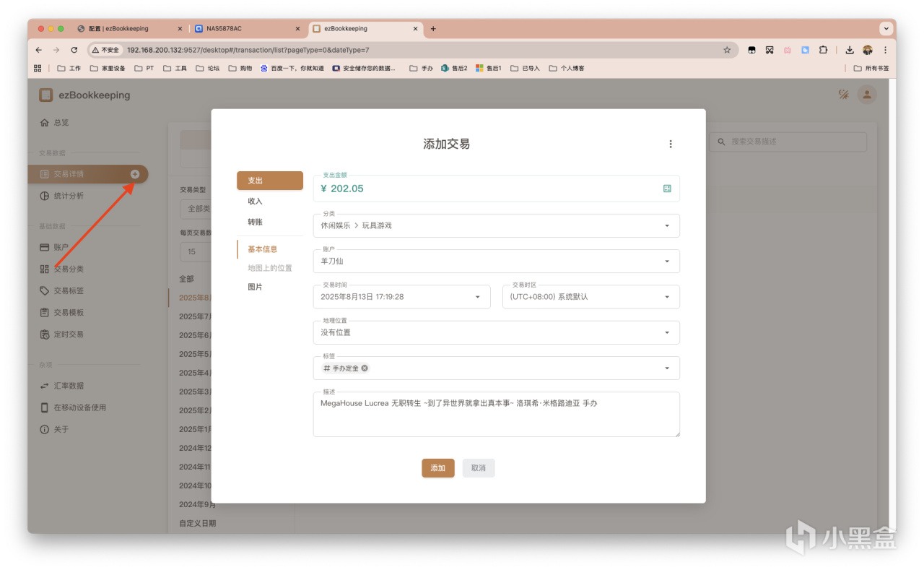Viewport: 924px width, 570px height.
Task: Open the browser extensions puzzle icon
Action: point(823,50)
